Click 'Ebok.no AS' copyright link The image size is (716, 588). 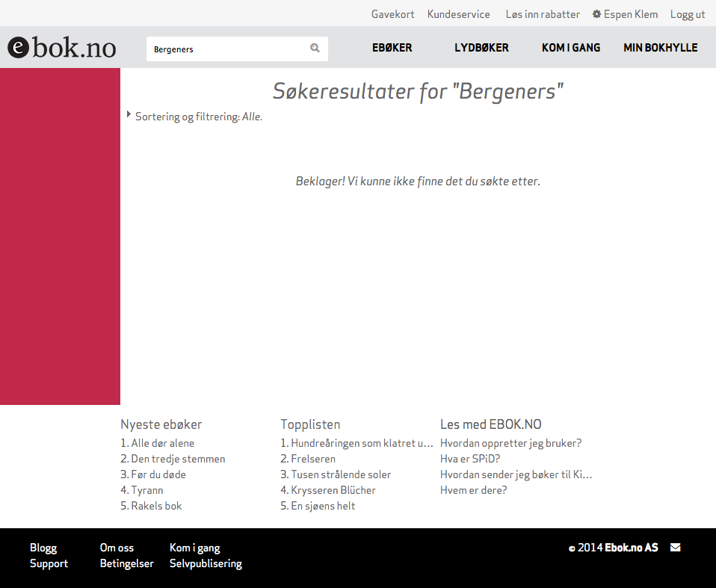click(632, 547)
